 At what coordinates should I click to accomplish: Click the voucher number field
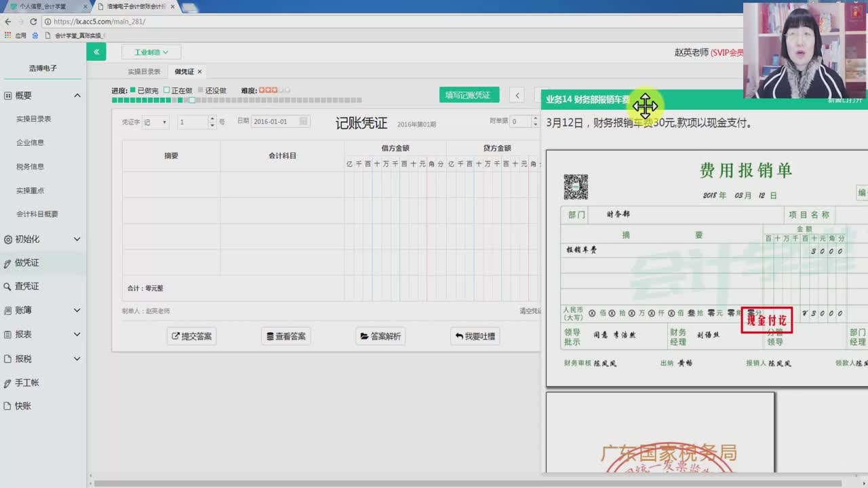click(x=193, y=122)
